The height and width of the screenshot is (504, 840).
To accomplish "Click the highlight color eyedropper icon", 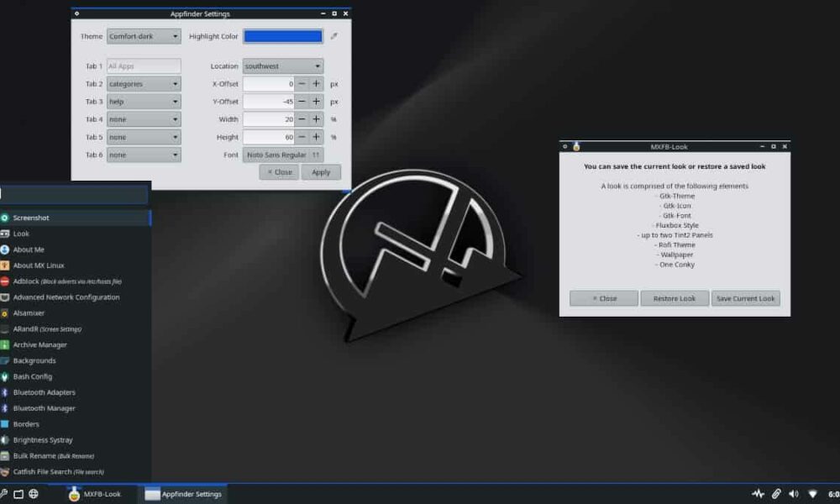I will (x=333, y=36).
